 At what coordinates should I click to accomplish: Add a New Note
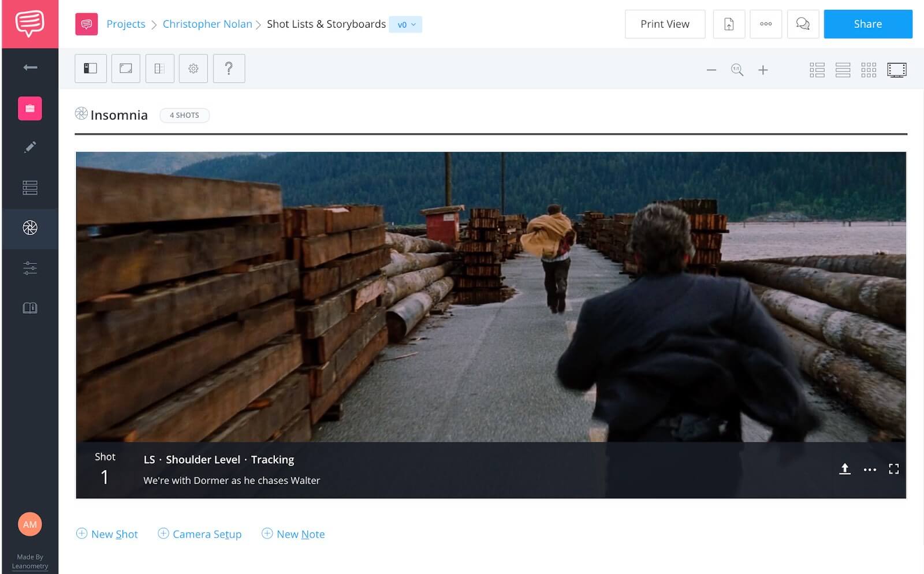pyautogui.click(x=293, y=534)
